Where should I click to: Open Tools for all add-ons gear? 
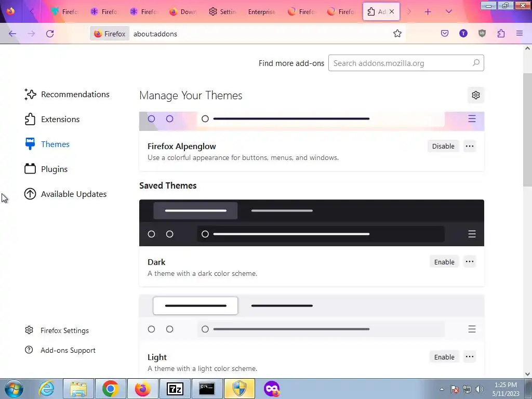(476, 96)
